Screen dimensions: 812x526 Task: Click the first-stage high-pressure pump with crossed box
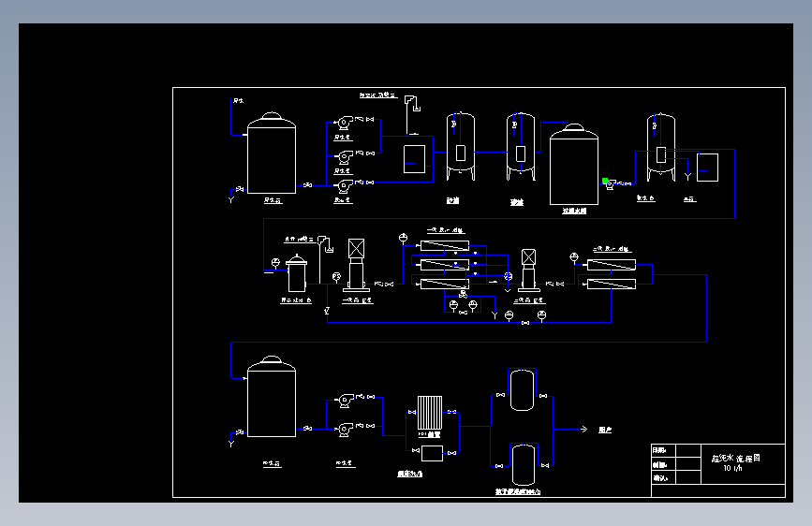pos(356,264)
